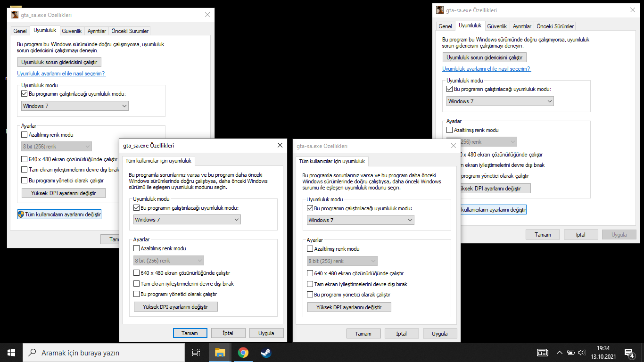Toggle compatibility mode checkbox in gta-sa.exe all-users dialog

click(311, 208)
